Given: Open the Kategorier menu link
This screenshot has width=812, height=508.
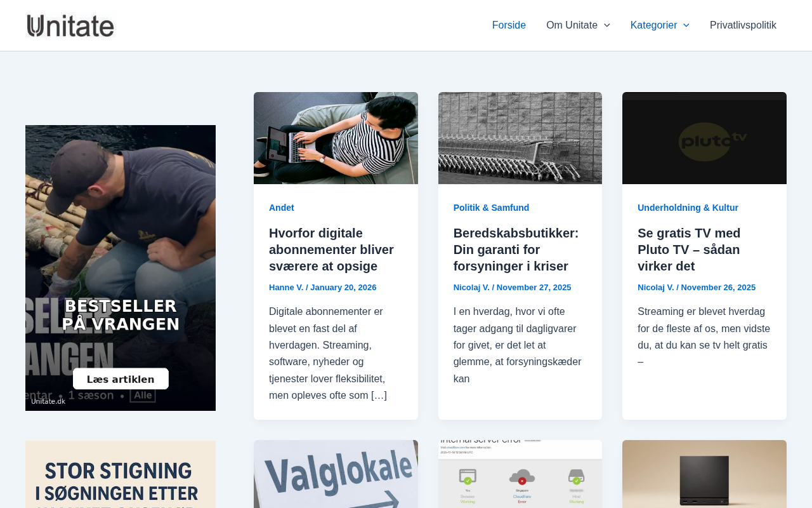Looking at the screenshot, I should (653, 25).
